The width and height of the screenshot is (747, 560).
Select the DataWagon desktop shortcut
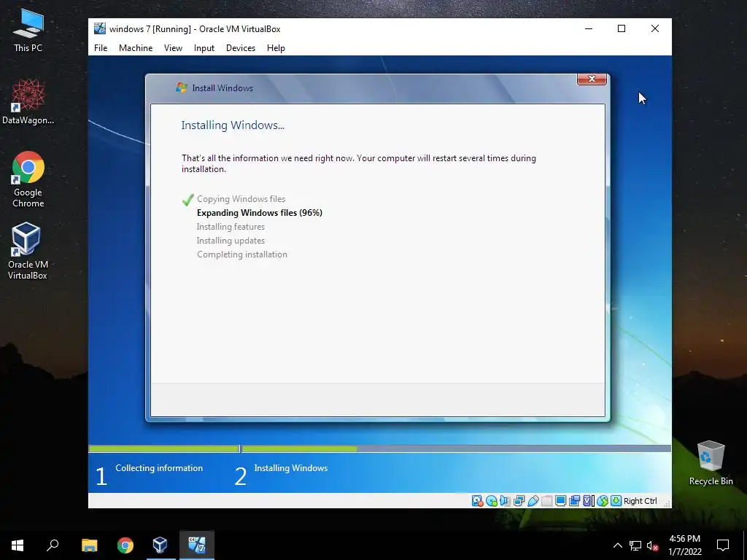[x=28, y=102]
